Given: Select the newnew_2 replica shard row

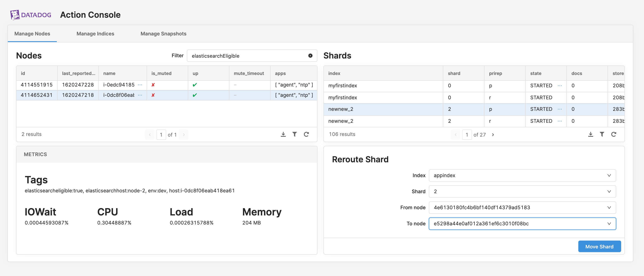Looking at the screenshot, I should [375, 121].
